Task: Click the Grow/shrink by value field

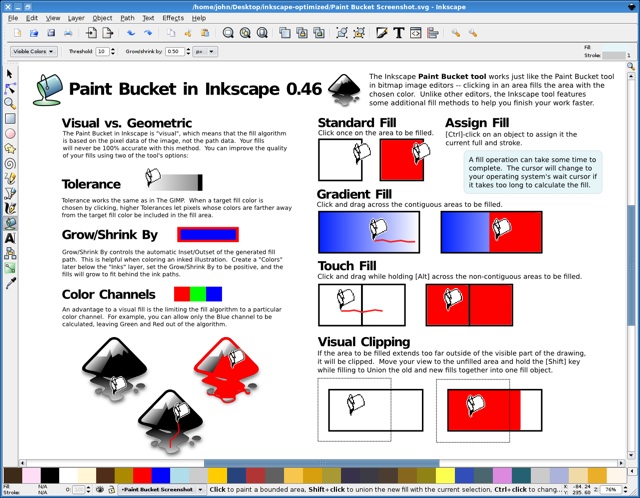Action: coord(175,51)
